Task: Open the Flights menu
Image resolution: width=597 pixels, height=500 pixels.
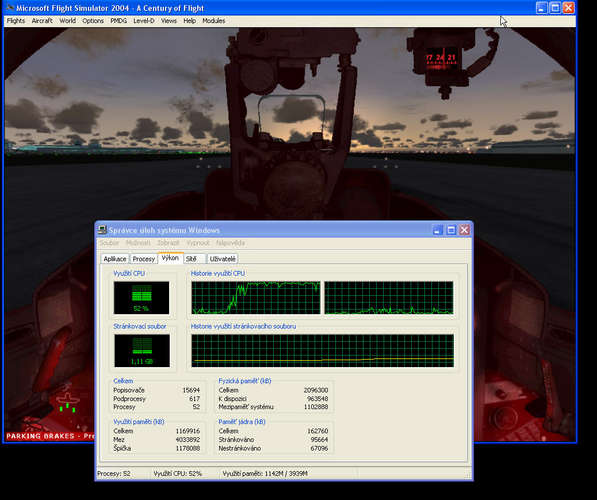Action: click(16, 21)
